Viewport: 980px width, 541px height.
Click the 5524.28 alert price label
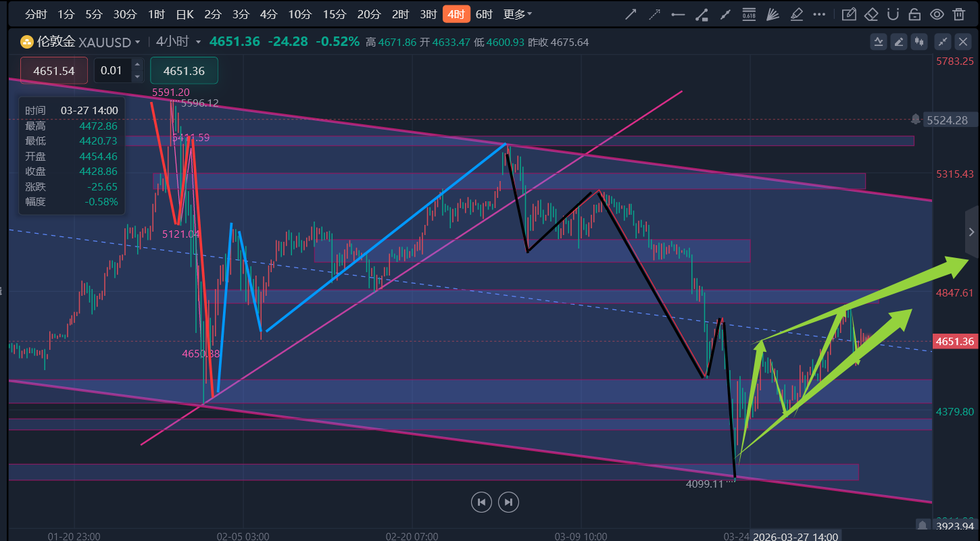click(x=950, y=120)
